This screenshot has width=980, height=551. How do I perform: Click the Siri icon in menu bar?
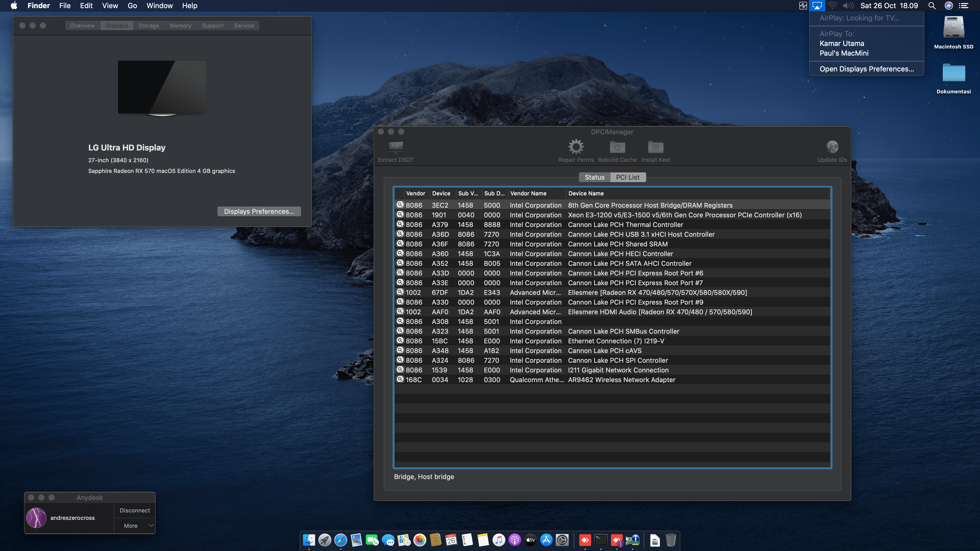[x=948, y=5]
